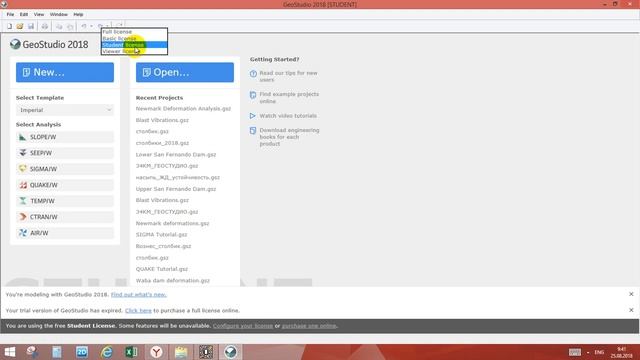Click the Find out what's new link
This screenshot has width=640, height=360.
(x=139, y=294)
